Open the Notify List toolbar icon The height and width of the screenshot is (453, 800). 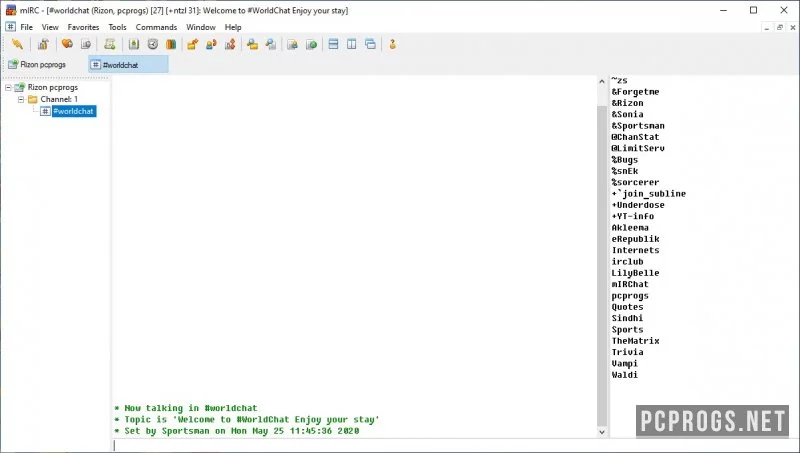coord(292,44)
